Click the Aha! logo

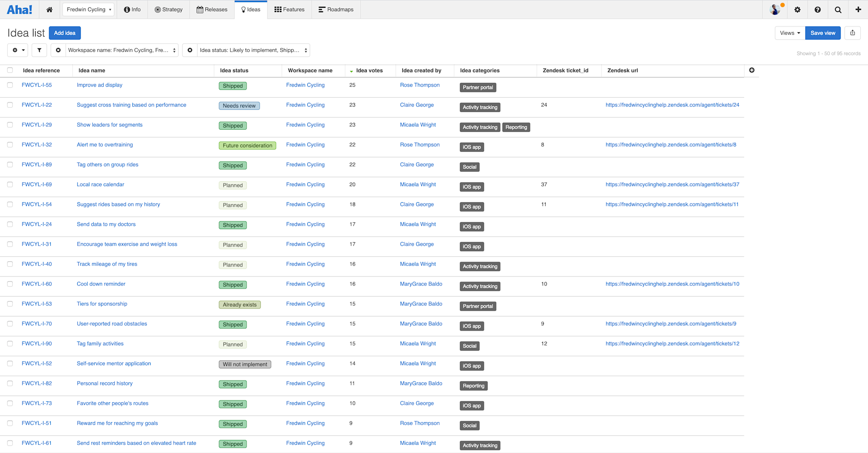tap(20, 9)
